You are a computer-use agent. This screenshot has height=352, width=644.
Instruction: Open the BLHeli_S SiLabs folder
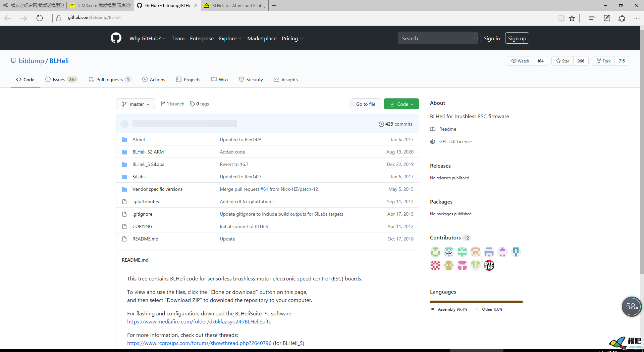pyautogui.click(x=148, y=164)
